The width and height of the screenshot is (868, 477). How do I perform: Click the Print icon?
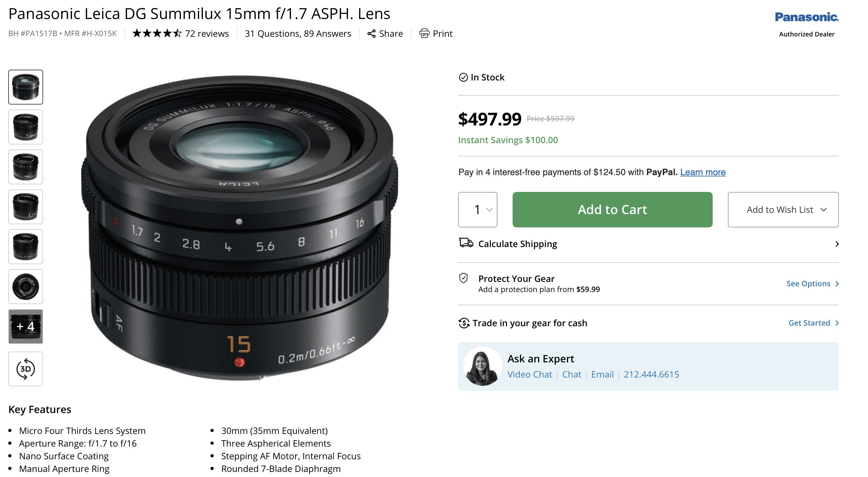coord(424,33)
